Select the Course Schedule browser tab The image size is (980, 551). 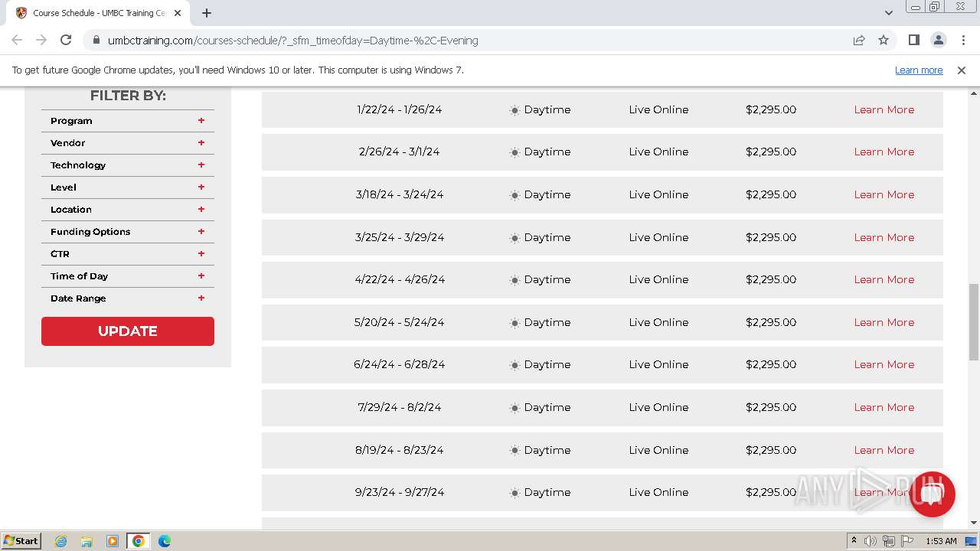coord(100,13)
